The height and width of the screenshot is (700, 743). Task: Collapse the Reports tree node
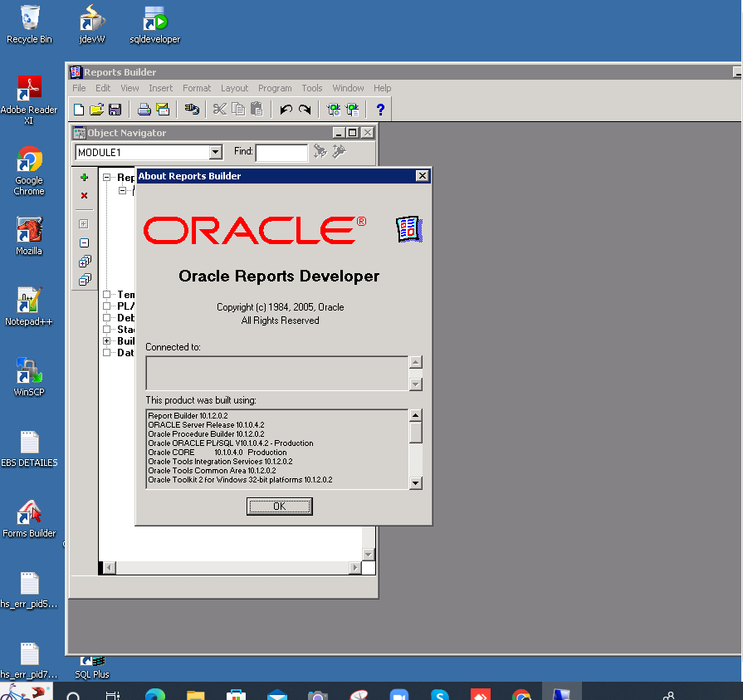click(106, 177)
